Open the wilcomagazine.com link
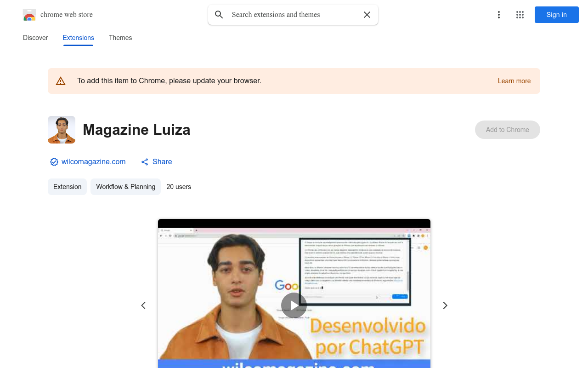Image resolution: width=588 pixels, height=368 pixels. click(x=94, y=162)
